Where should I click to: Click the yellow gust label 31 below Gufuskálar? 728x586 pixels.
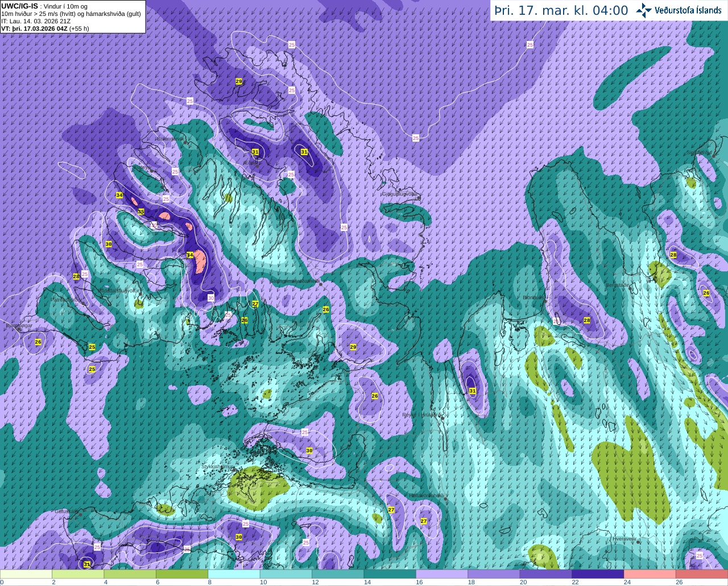click(87, 564)
